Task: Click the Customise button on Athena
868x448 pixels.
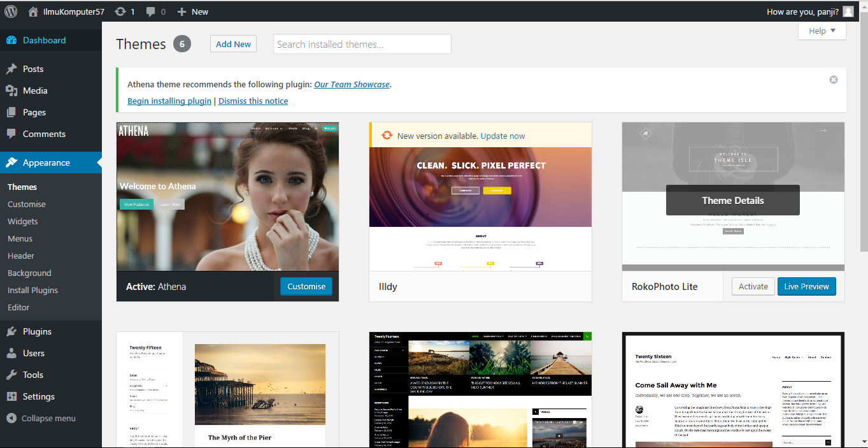Action: click(306, 286)
